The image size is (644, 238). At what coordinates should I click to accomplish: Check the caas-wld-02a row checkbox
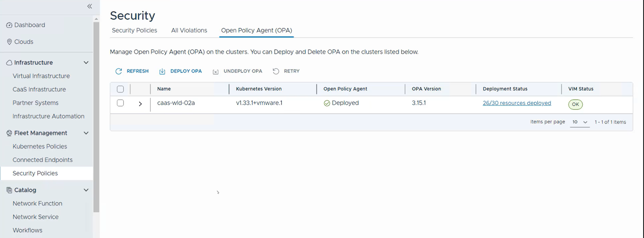120,103
